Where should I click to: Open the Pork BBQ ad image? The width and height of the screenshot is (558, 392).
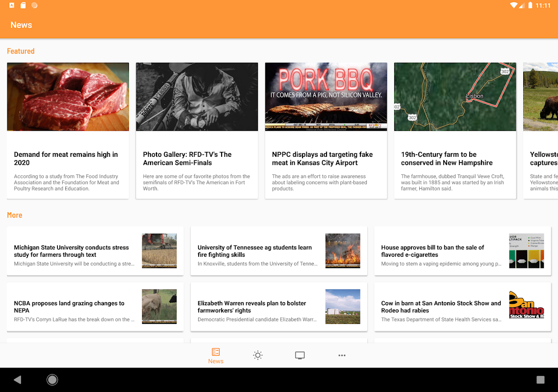coord(326,97)
